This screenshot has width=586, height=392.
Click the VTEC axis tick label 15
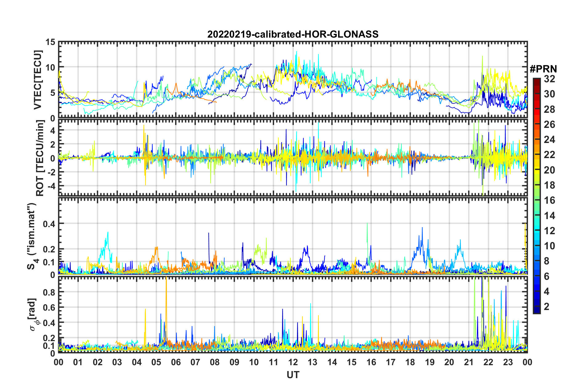(50, 42)
